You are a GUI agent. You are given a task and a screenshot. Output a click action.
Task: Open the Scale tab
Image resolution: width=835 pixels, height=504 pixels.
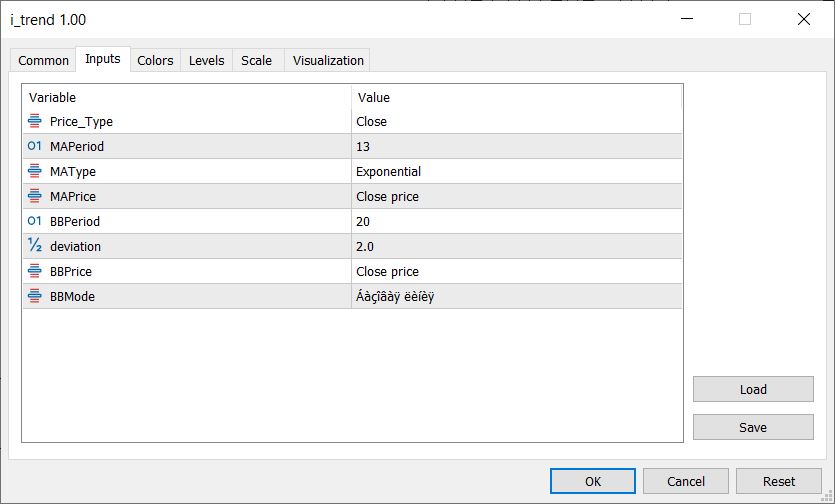pos(257,61)
